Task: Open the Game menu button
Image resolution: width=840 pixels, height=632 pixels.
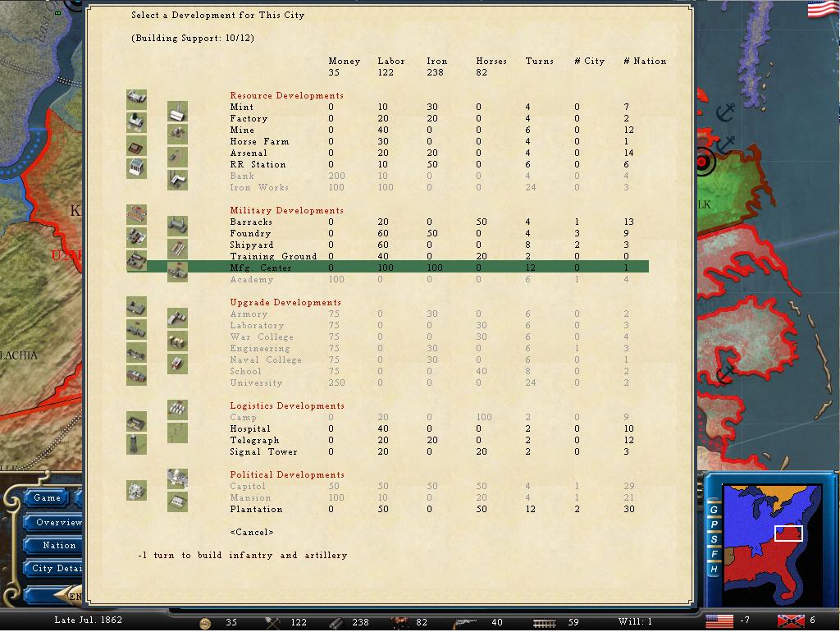Action: (47, 498)
